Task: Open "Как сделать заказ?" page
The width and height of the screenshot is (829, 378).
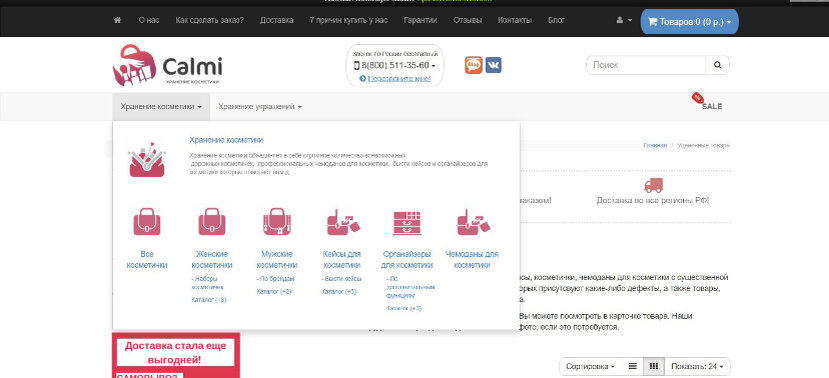Action: click(x=209, y=21)
